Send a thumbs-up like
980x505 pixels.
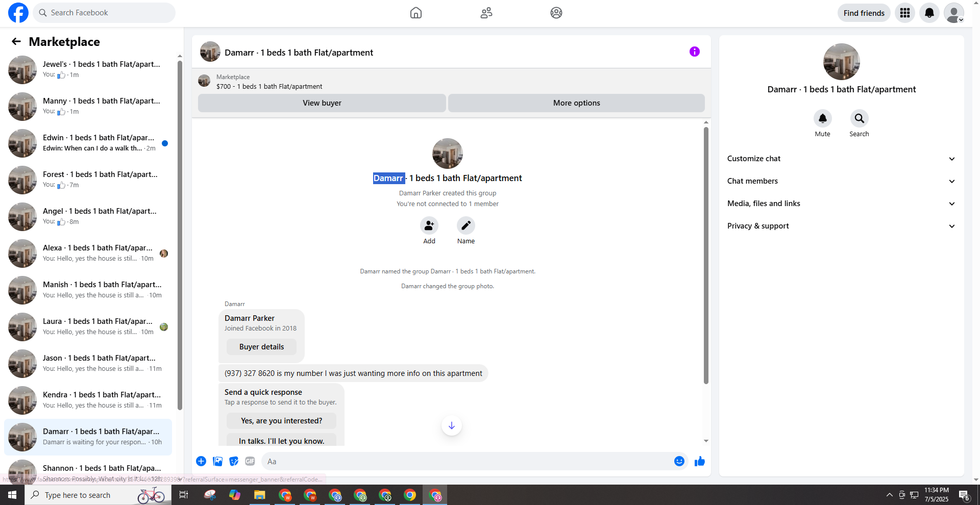(700, 461)
